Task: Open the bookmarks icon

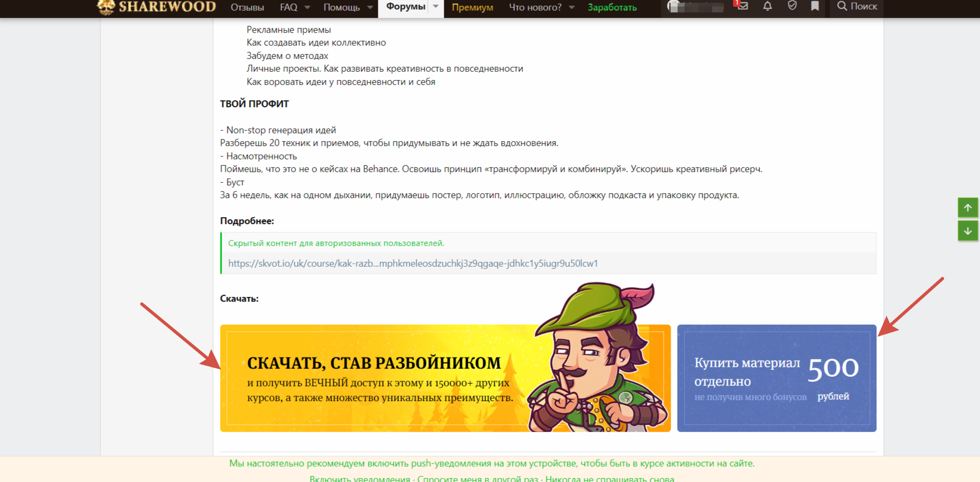Action: point(815,6)
